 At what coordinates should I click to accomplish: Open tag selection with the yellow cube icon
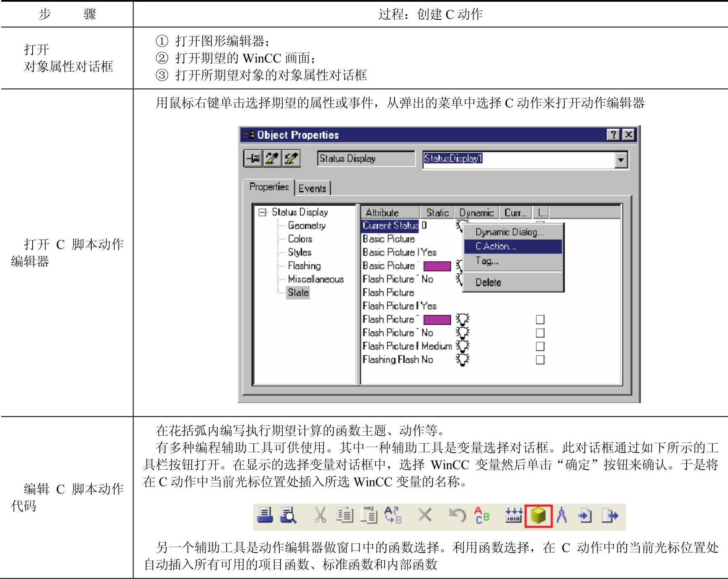coord(538,516)
